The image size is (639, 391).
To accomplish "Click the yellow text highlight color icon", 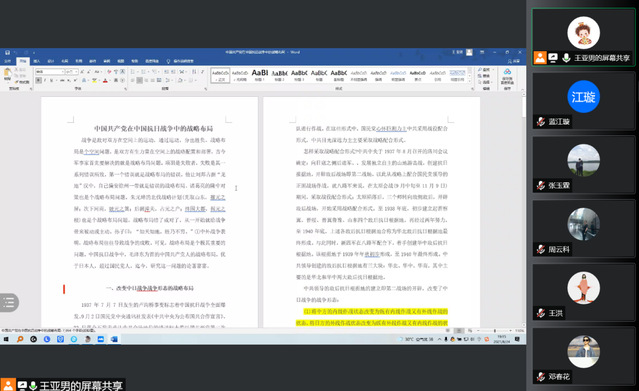I will pyautogui.click(x=95, y=81).
